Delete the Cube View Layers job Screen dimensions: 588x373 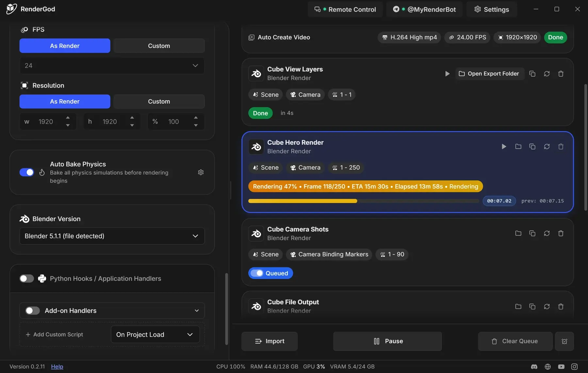561,74
